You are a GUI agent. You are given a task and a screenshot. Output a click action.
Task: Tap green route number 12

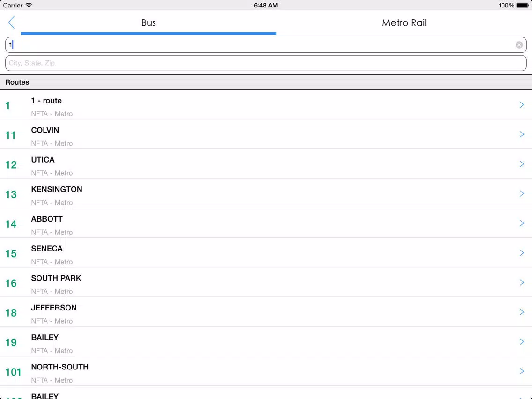click(x=11, y=165)
